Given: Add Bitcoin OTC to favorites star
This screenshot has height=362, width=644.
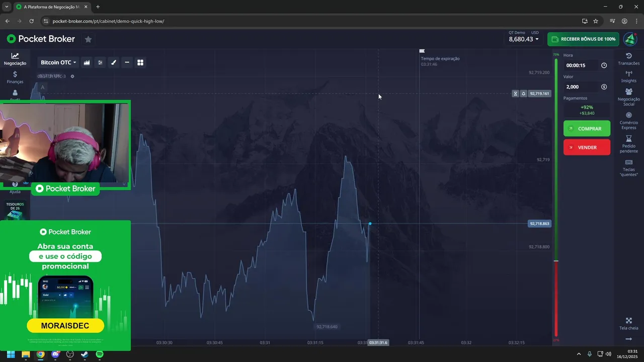Looking at the screenshot, I should [88, 39].
